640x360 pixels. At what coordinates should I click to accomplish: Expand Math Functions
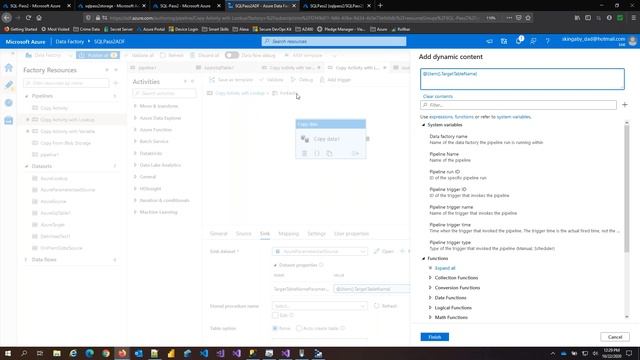(430, 317)
